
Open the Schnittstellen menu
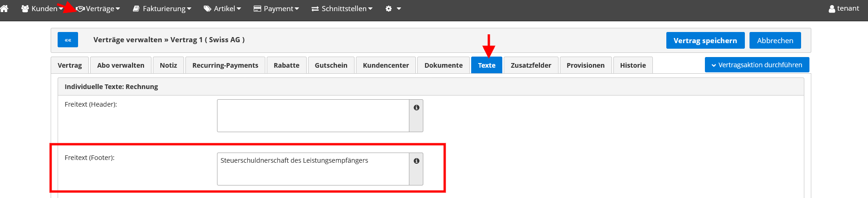[342, 8]
